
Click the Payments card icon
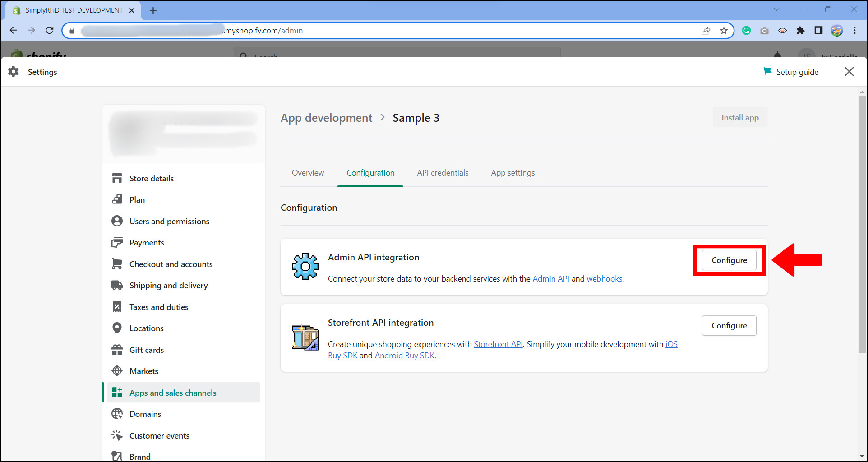[117, 242]
